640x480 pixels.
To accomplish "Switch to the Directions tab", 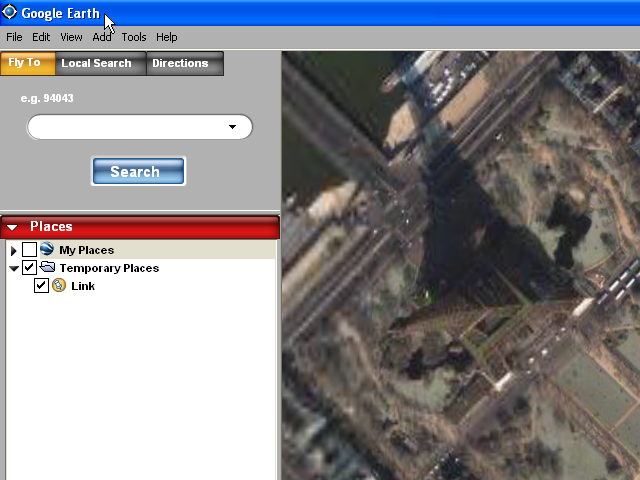I will click(x=185, y=63).
